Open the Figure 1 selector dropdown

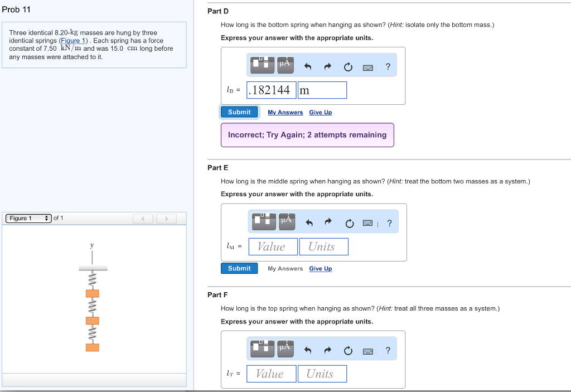27,218
